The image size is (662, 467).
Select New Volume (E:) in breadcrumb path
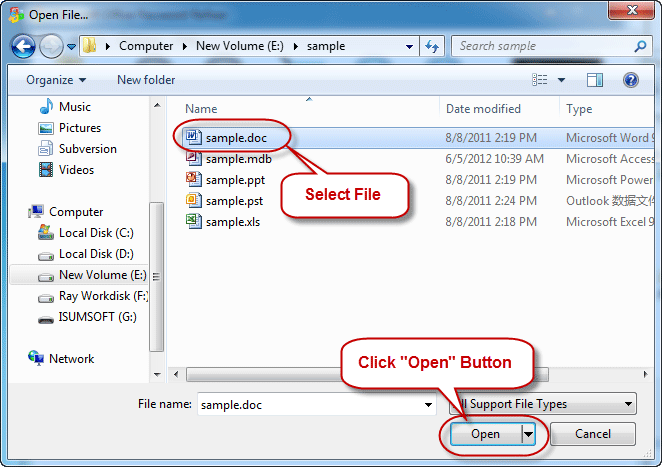coord(239,46)
